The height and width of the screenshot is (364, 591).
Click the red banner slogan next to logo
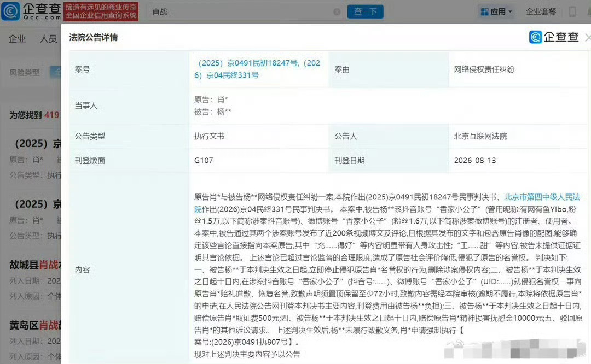point(101,11)
